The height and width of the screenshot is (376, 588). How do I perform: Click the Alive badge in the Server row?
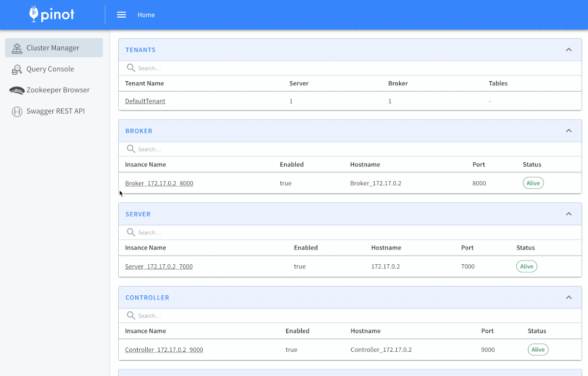pos(526,266)
